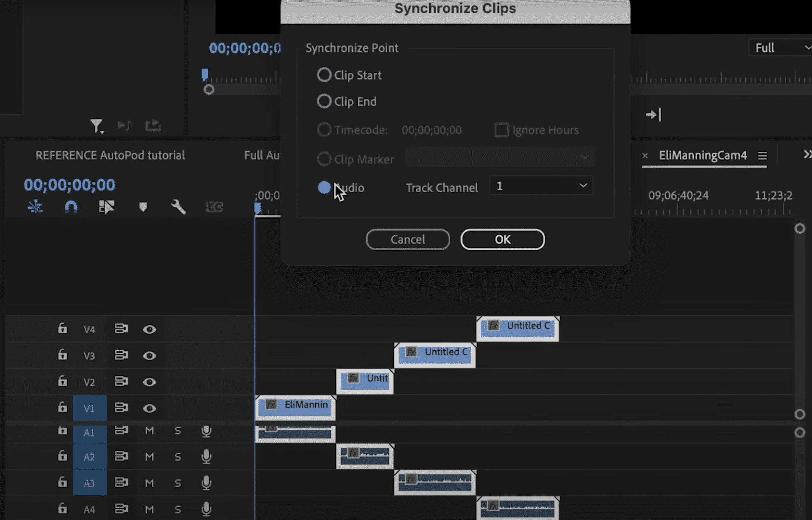Toggle the closed captions CC icon
Viewport: 812px width, 520px height.
tap(214, 207)
